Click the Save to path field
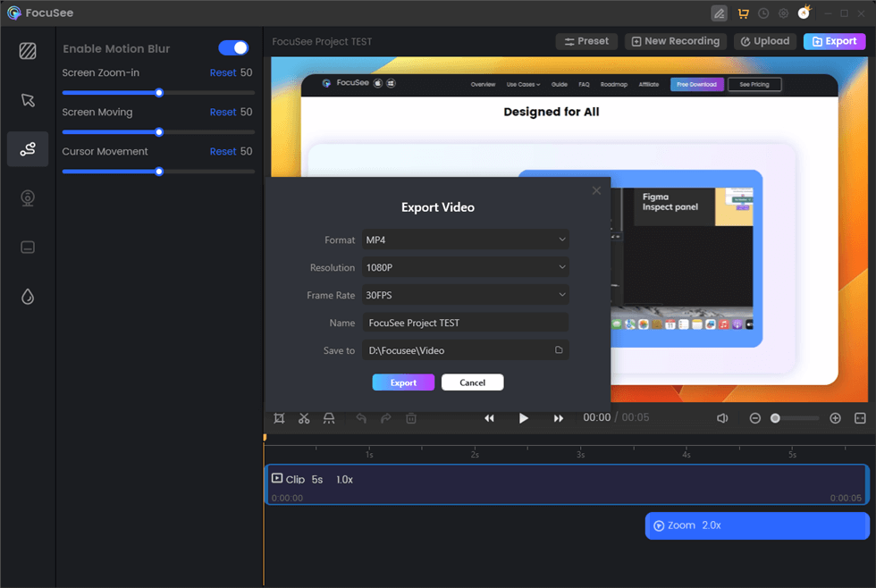This screenshot has height=588, width=876. point(466,350)
